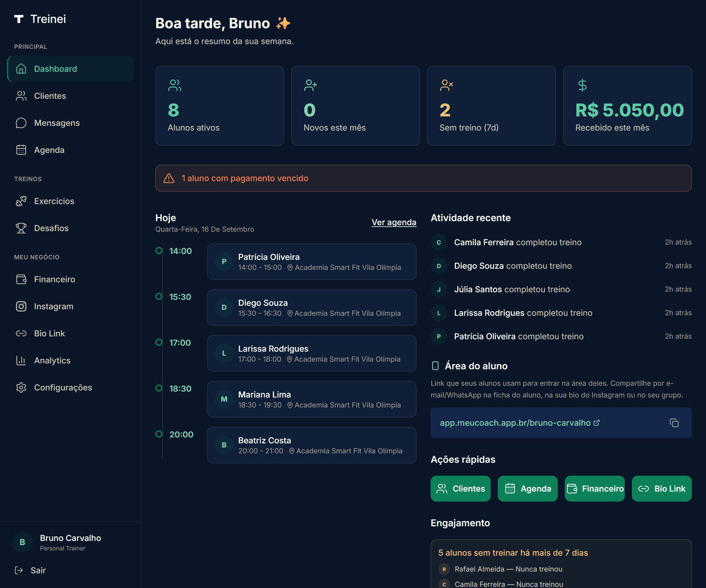Click the location pin in Patrícia Oliveira's session
The height and width of the screenshot is (588, 706).
tap(290, 268)
